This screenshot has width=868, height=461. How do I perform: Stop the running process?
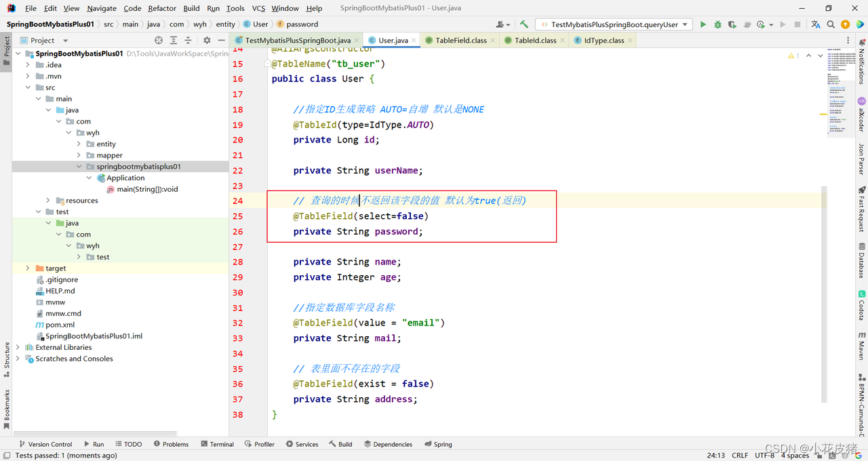797,24
